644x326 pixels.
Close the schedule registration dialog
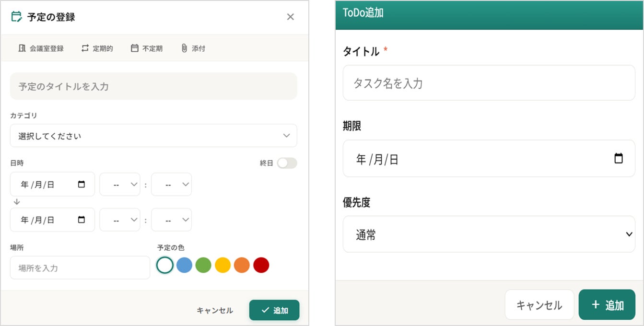click(x=290, y=17)
